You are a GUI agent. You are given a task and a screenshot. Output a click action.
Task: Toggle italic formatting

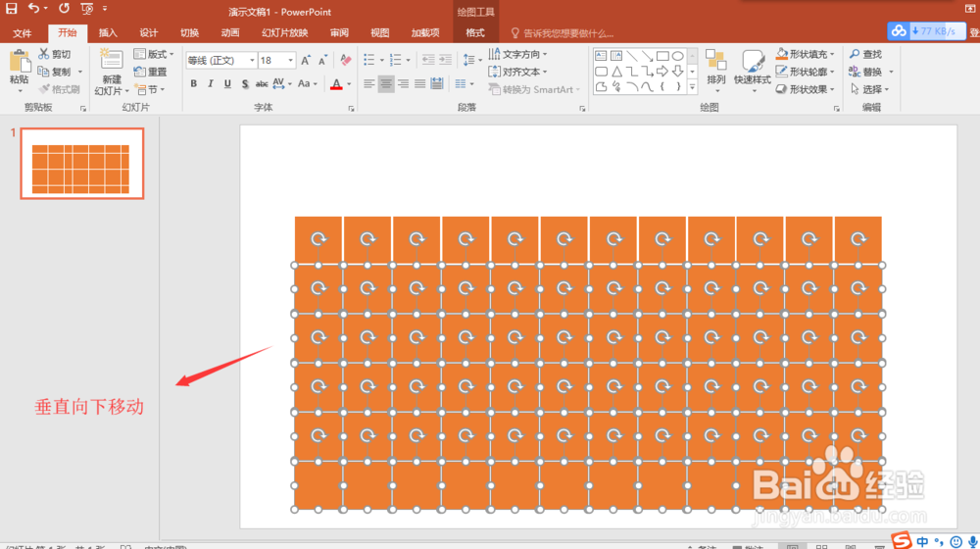pyautogui.click(x=211, y=83)
